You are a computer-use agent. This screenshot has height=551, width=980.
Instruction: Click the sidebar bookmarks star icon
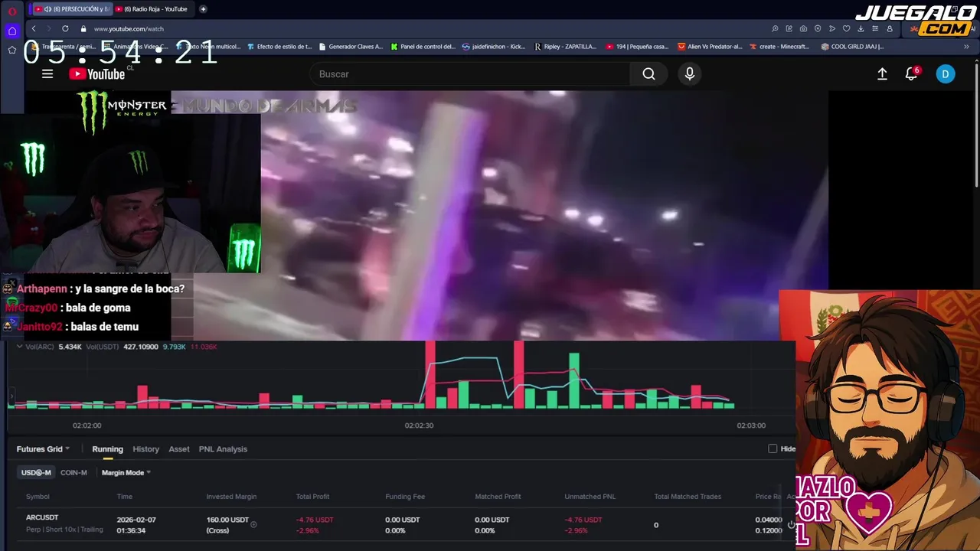[x=12, y=50]
